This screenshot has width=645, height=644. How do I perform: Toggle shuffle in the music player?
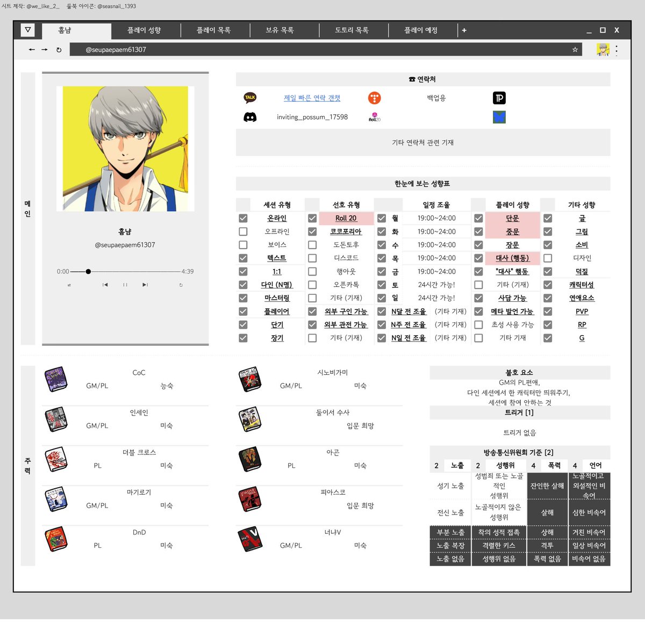pyautogui.click(x=69, y=285)
